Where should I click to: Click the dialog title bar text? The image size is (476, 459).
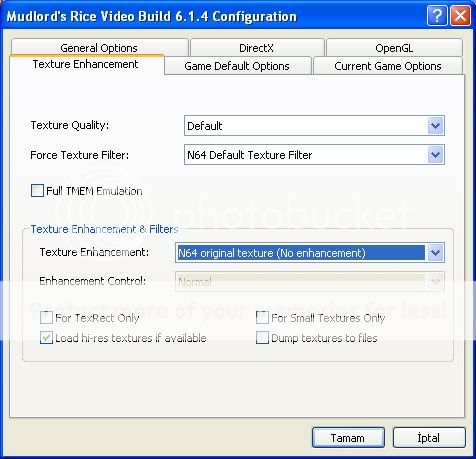click(x=152, y=16)
